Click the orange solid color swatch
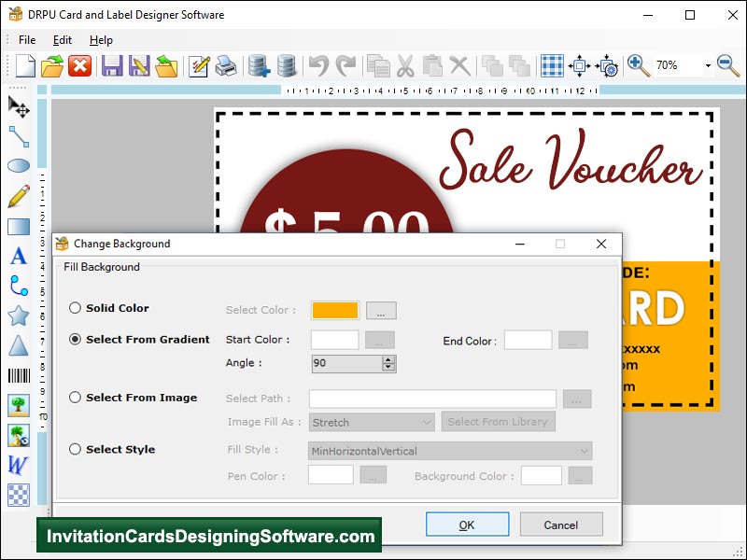The image size is (747, 560). point(335,310)
